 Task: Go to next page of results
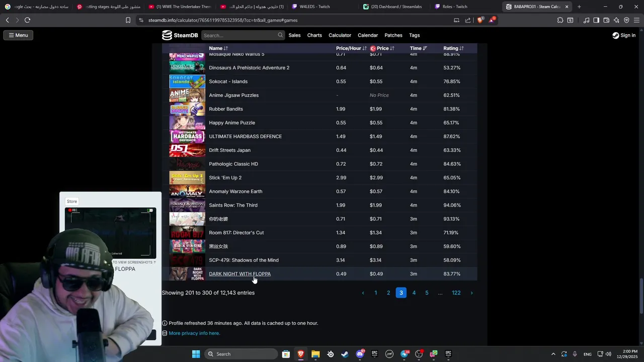click(471, 293)
